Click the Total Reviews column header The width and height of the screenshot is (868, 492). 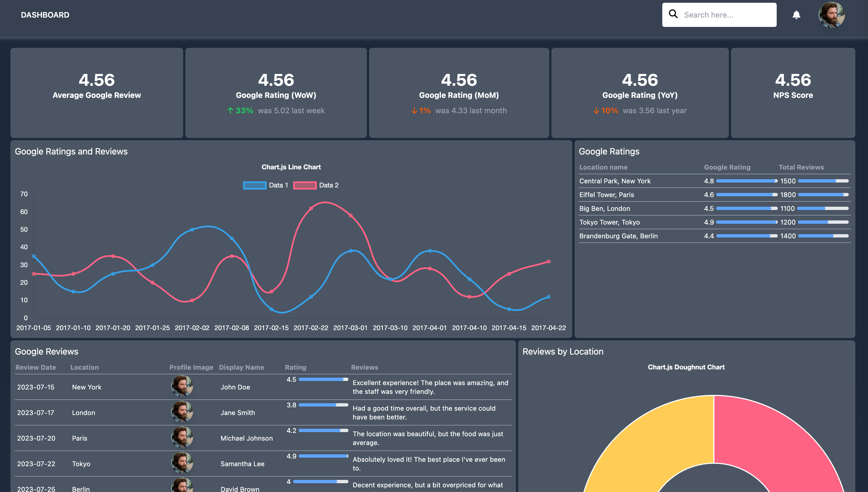801,167
